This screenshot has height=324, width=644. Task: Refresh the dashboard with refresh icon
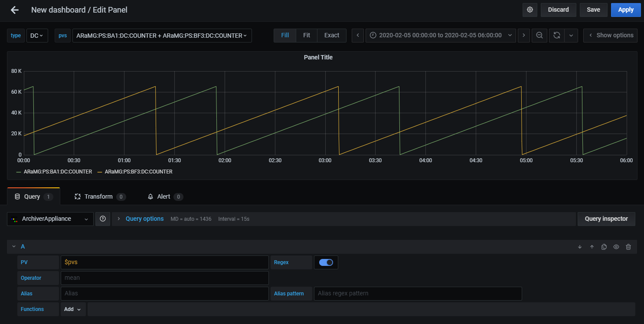(x=557, y=36)
